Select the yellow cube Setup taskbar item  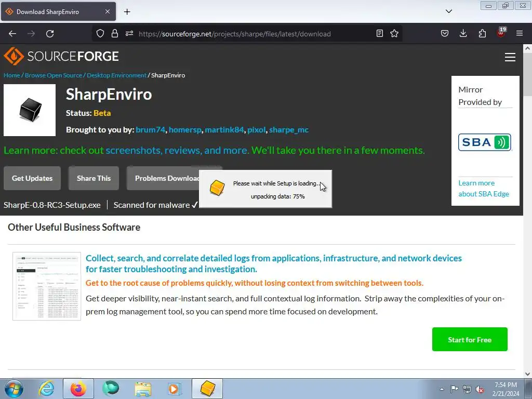(207, 389)
